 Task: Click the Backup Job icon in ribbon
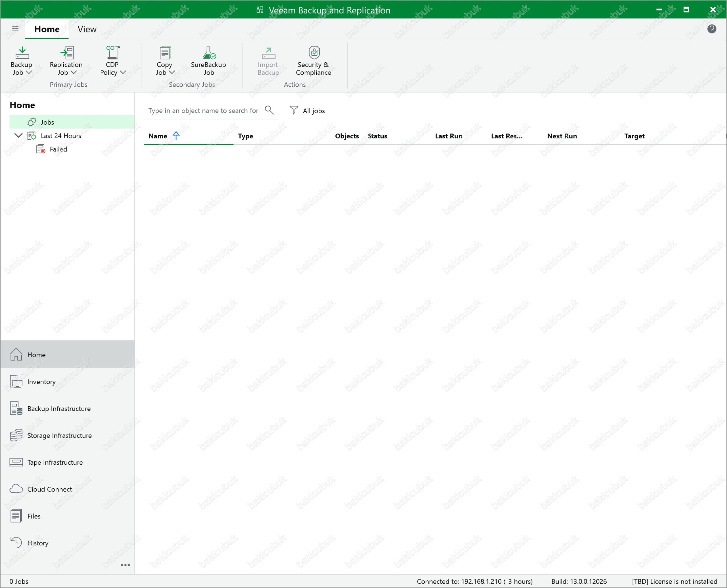pyautogui.click(x=22, y=53)
